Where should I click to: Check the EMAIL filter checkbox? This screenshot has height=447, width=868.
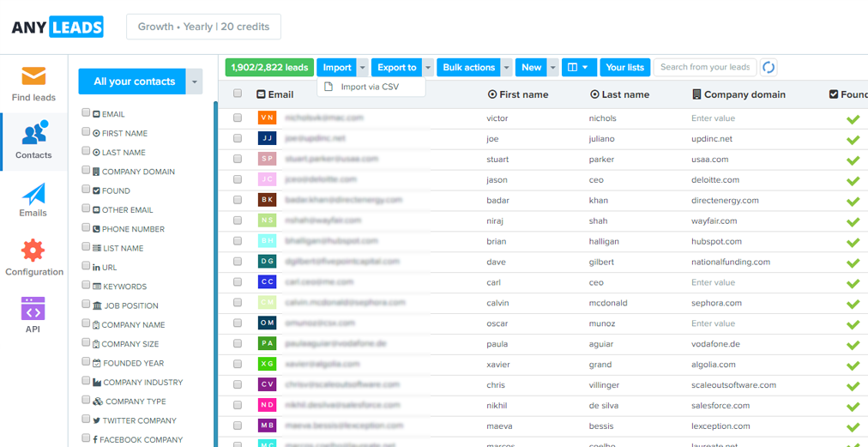pyautogui.click(x=86, y=112)
